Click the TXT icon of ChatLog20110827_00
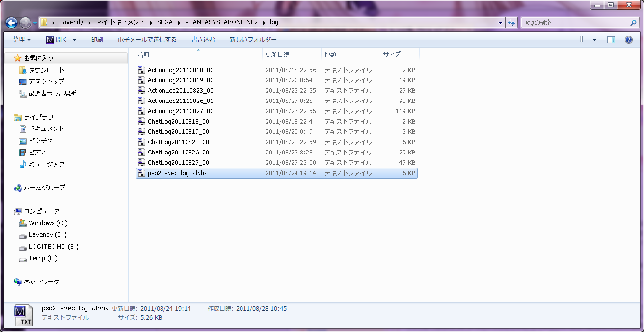The width and height of the screenshot is (644, 332). pos(142,162)
